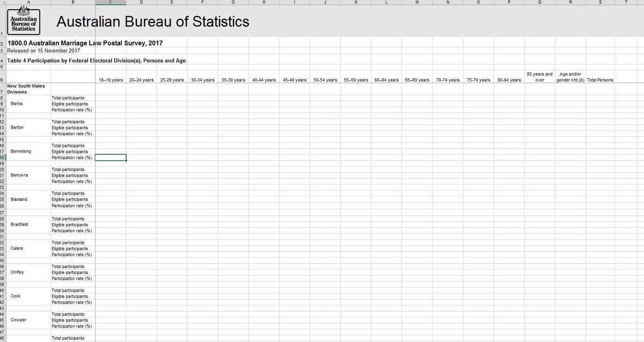The image size is (644, 342).
Task: Click the 'Table 4 Participation' heading cell
Action: (x=97, y=61)
